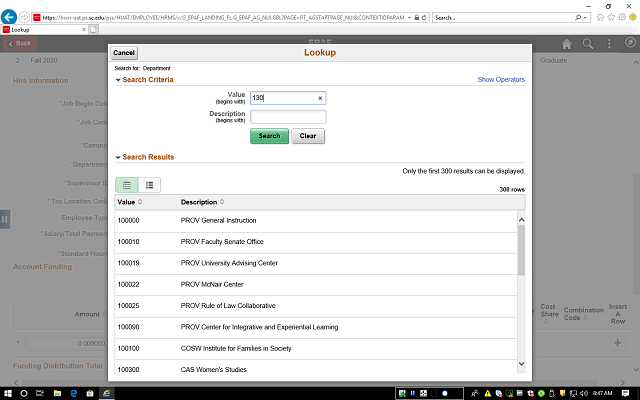Select row 100025 PROV Rule of Law Collaborative
The image size is (640, 400).
coord(316,306)
